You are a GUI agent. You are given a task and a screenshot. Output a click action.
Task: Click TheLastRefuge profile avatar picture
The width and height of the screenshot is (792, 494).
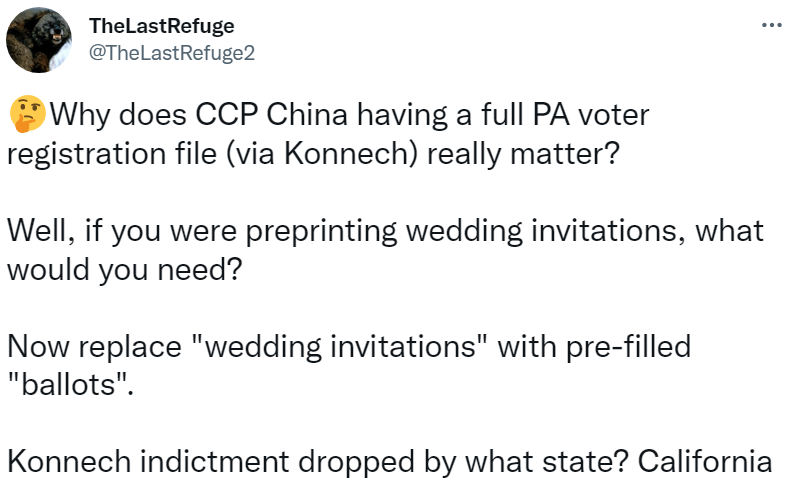pos(39,40)
